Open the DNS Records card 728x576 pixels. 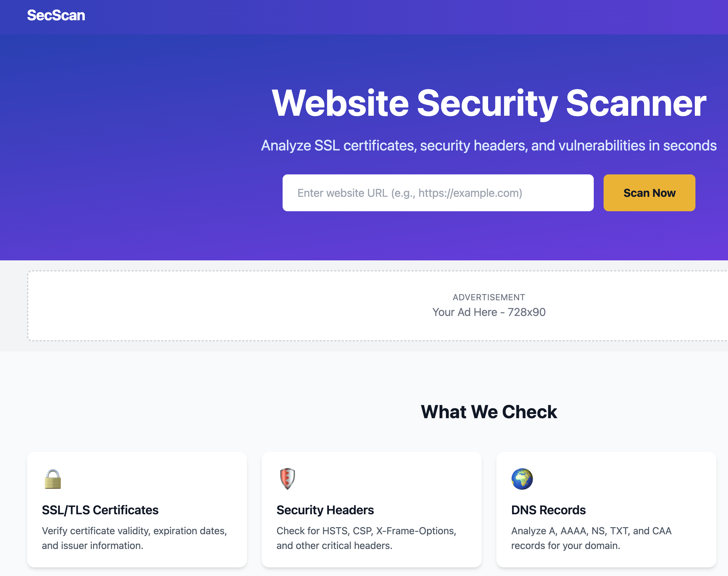pos(607,509)
